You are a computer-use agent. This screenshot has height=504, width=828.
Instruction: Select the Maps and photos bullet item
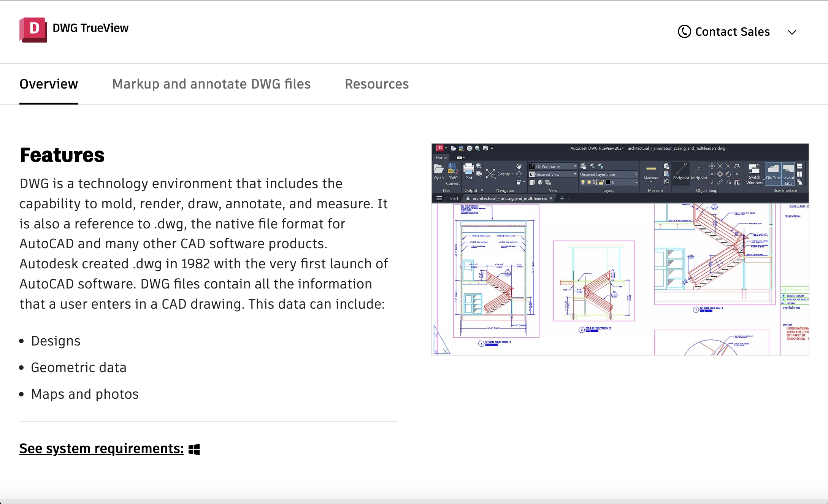pos(85,394)
